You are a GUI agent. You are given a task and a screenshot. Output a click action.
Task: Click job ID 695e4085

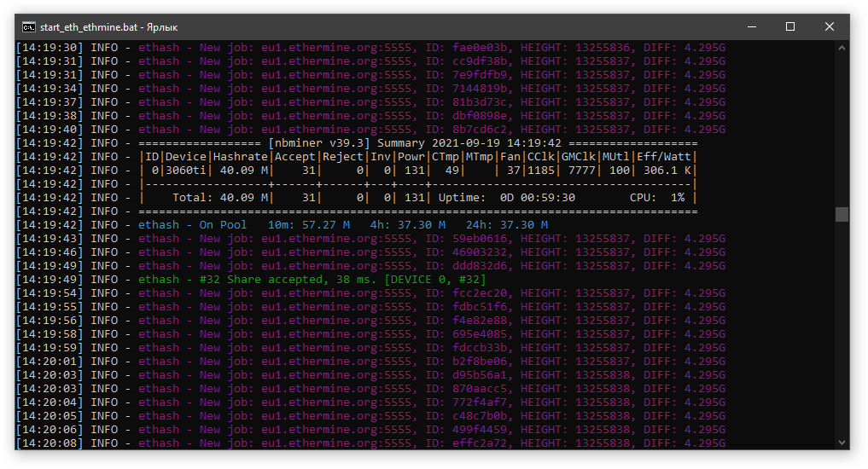click(x=480, y=334)
